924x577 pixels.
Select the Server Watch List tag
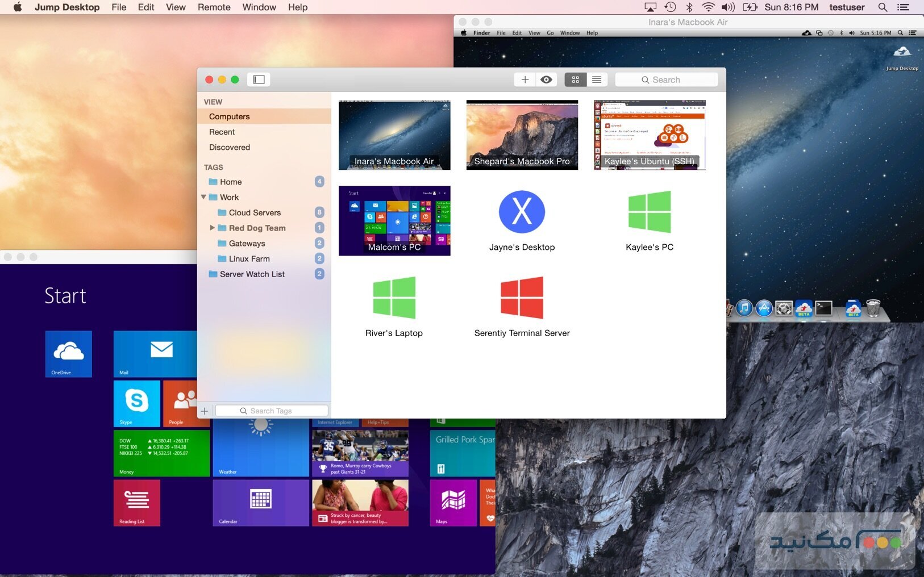[252, 274]
